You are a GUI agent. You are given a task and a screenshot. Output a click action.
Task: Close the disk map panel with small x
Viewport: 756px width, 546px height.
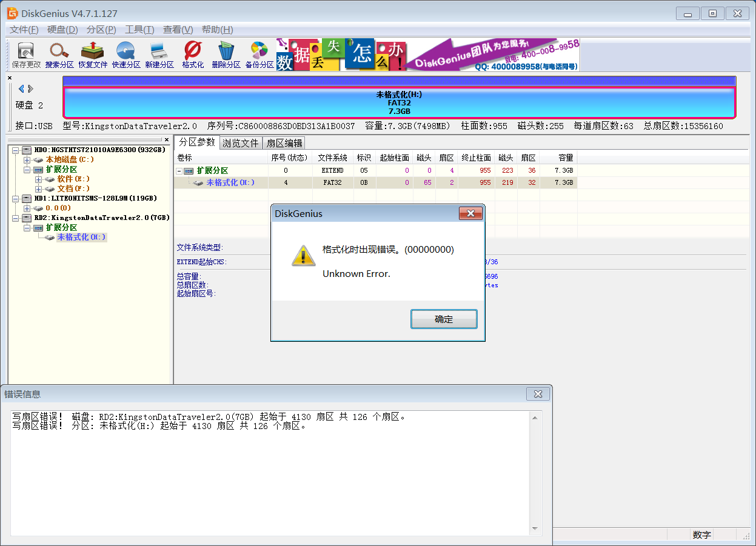[10, 78]
